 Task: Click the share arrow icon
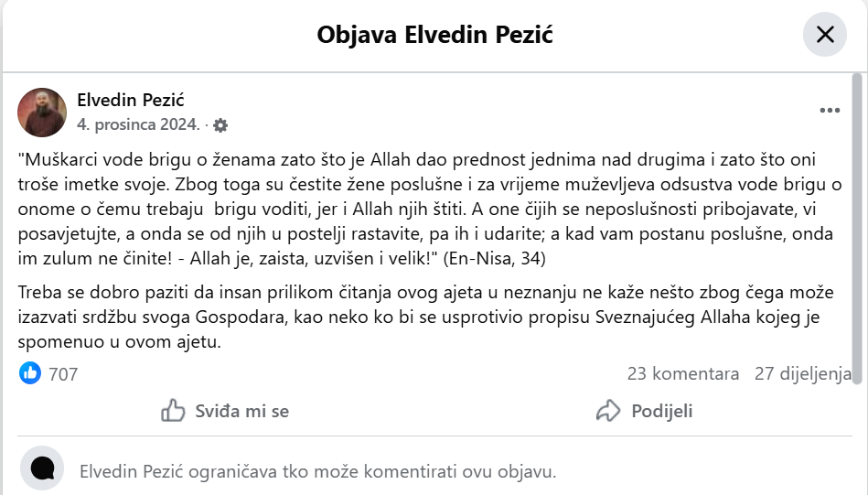pos(608,411)
